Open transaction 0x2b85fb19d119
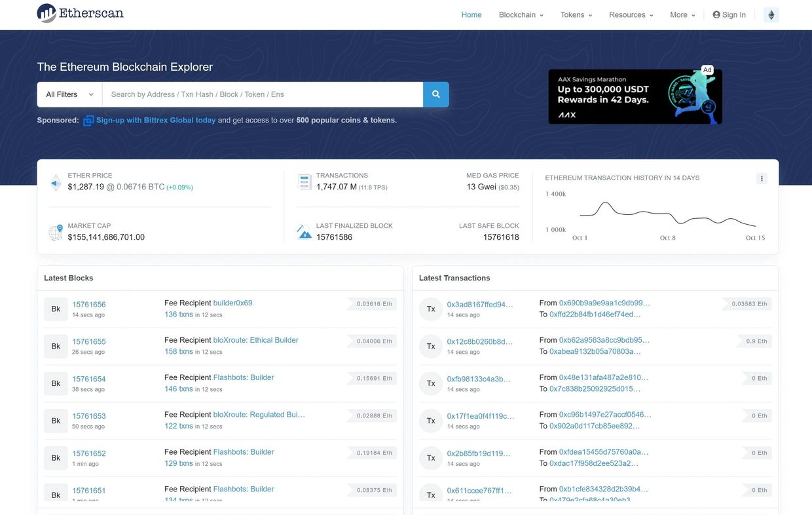Screen dimensions: 812x515 [479, 453]
